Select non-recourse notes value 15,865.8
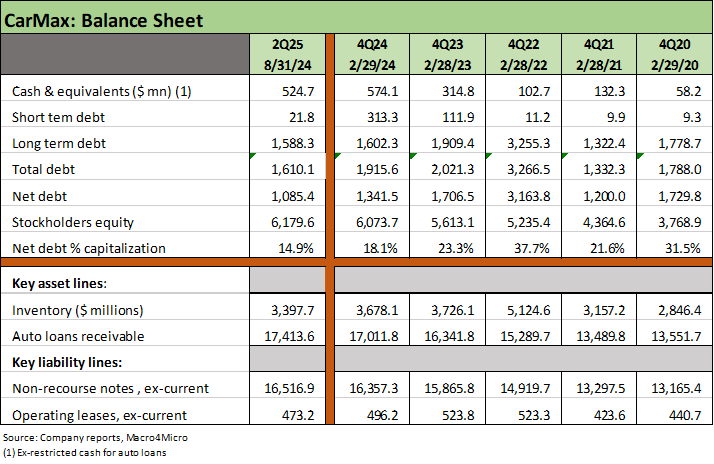The width and height of the screenshot is (714, 464). pos(449,388)
